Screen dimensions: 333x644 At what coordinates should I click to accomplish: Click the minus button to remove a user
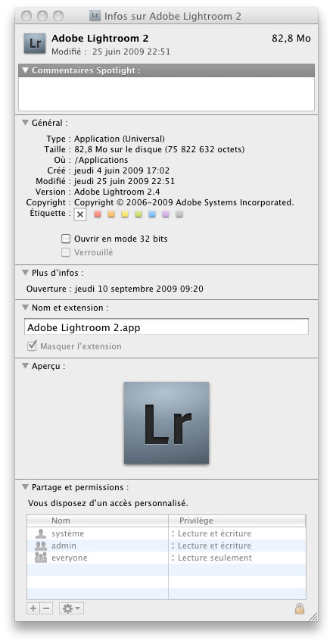(47, 608)
